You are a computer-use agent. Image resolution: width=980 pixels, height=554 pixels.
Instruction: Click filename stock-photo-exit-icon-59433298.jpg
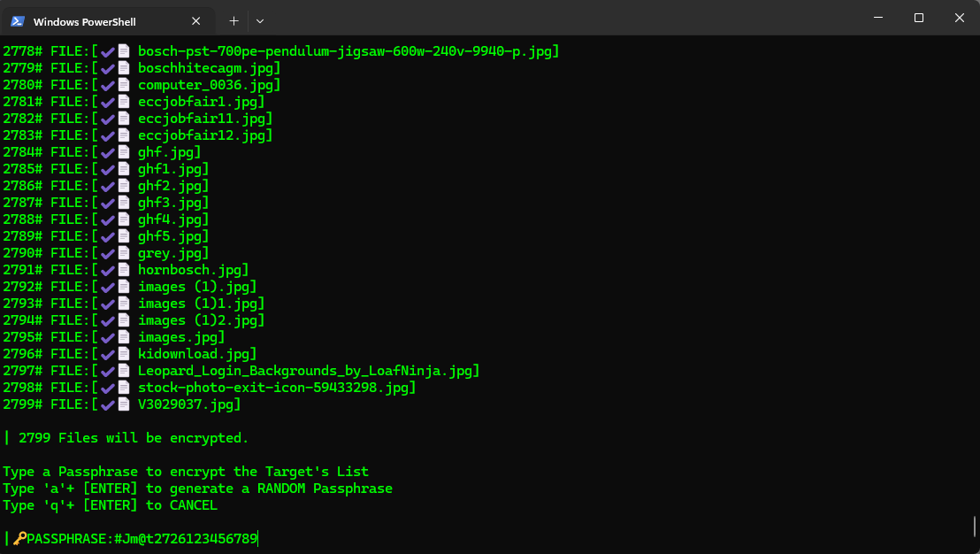[273, 388]
